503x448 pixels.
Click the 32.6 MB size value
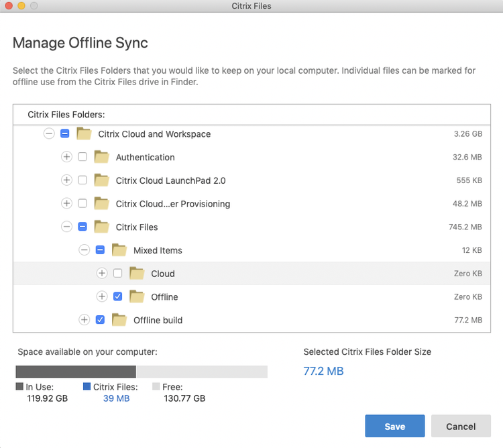click(467, 157)
